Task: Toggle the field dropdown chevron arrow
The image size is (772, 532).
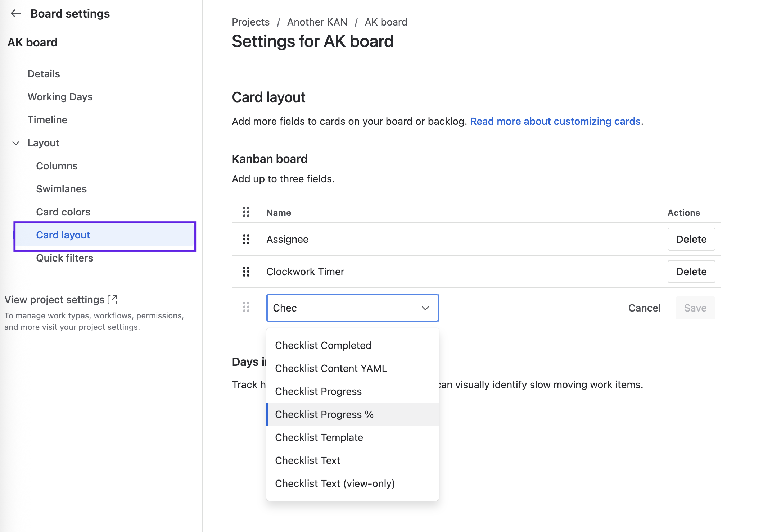Action: click(425, 308)
